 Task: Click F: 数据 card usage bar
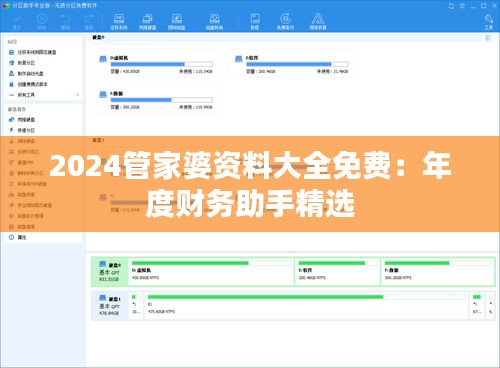161,100
